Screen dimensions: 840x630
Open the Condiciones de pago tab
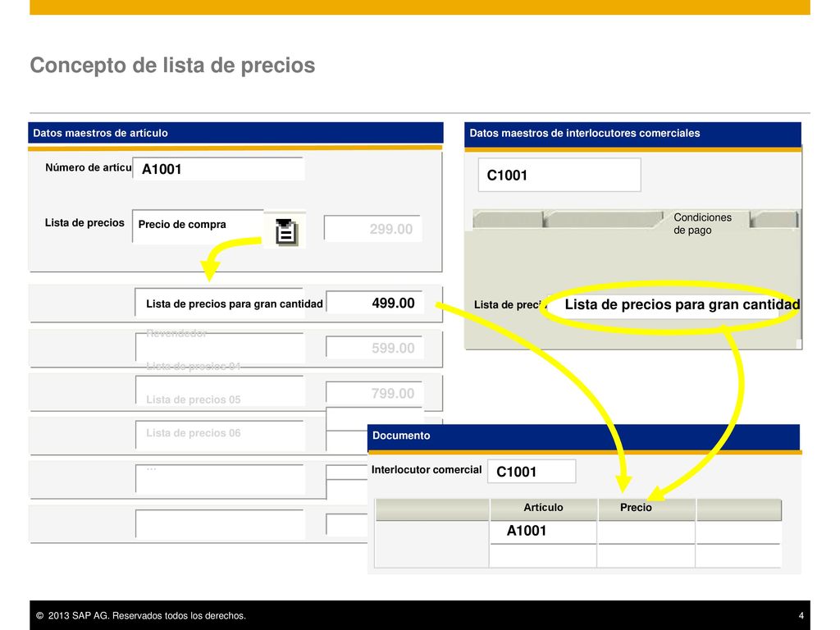(702, 223)
